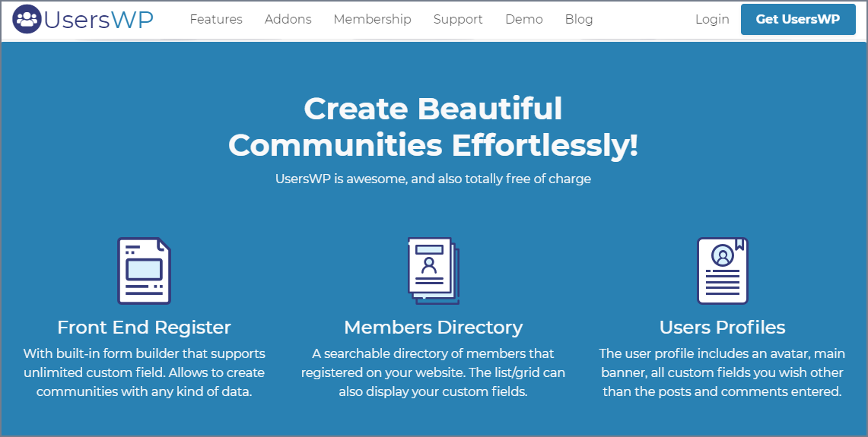The image size is (868, 437).
Task: Open the Support menu item
Action: coord(458,19)
